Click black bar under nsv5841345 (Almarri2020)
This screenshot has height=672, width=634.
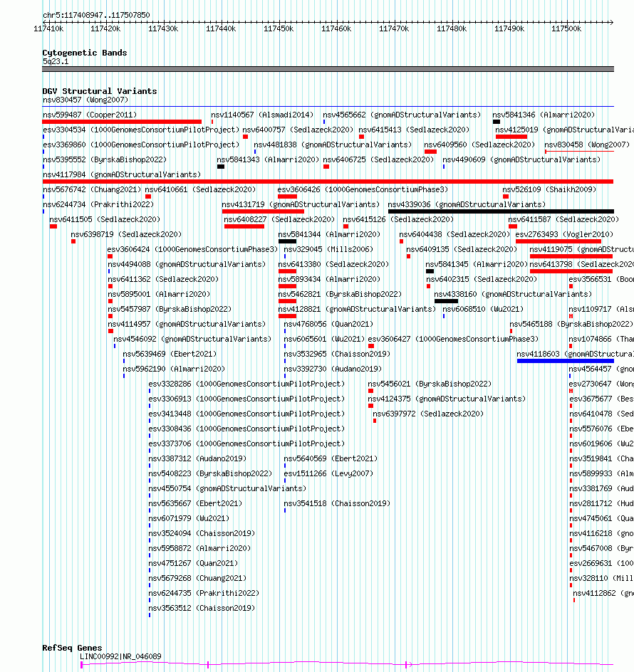coord(430,271)
